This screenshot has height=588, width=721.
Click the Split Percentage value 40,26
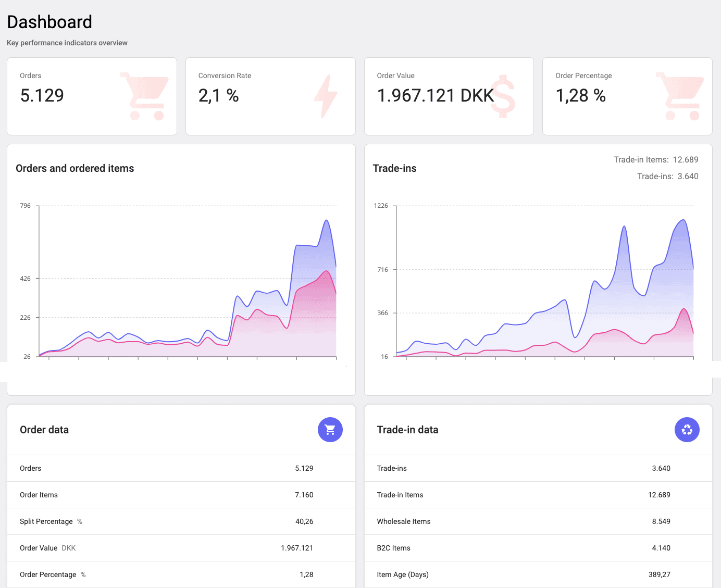pos(304,521)
